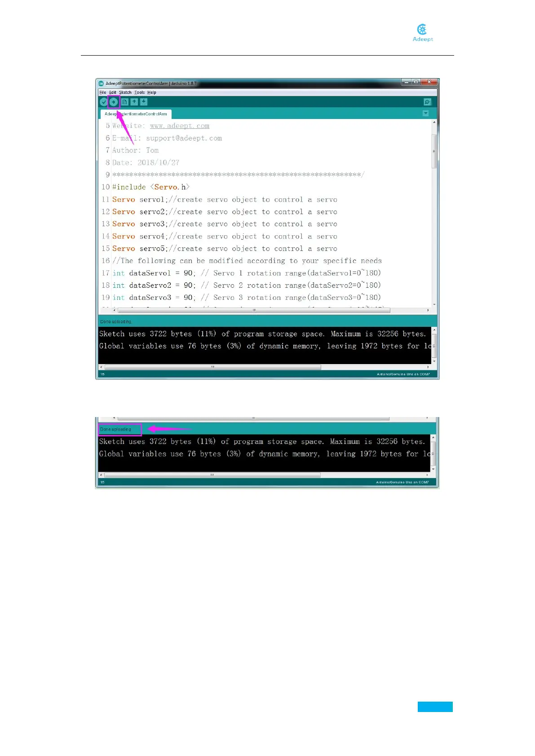Image resolution: width=535 pixels, height=756 pixels.
Task: Open the Help menu
Action: click(152, 92)
